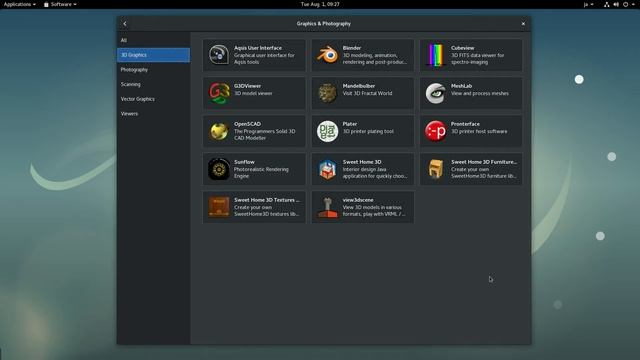Image resolution: width=640 pixels, height=360 pixels.
Task: Close the Graphics & Photography window
Action: [523, 24]
